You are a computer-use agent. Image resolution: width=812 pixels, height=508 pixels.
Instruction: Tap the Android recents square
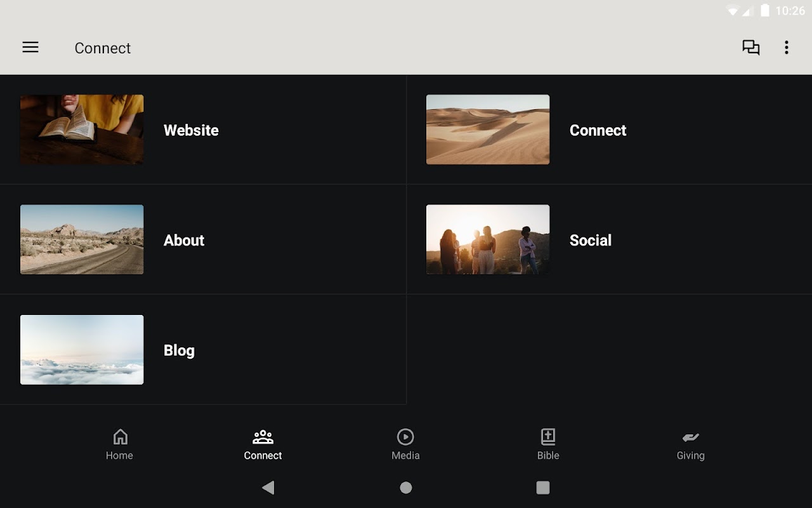(543, 488)
